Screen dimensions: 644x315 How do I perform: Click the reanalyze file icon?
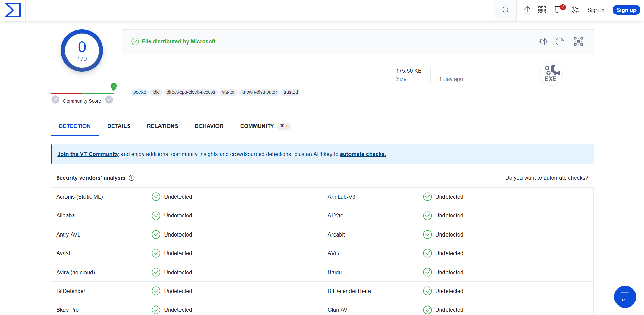(x=560, y=41)
